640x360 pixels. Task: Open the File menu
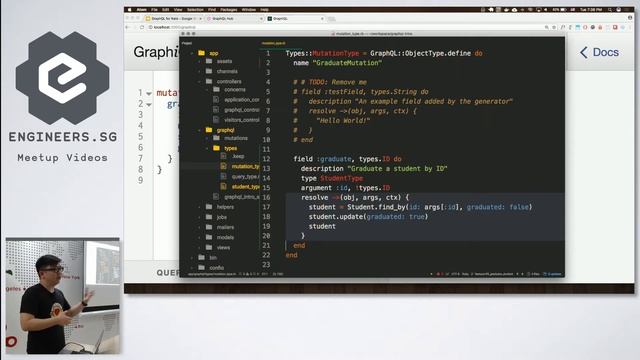pos(154,9)
